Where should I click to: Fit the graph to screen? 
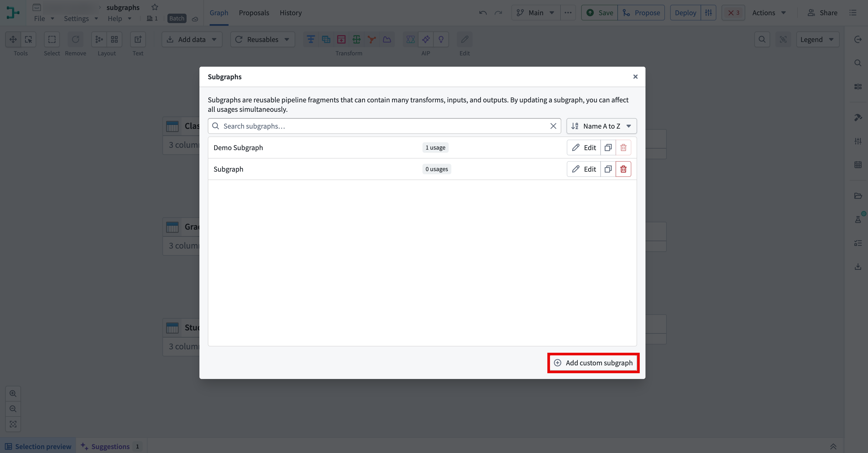point(13,424)
